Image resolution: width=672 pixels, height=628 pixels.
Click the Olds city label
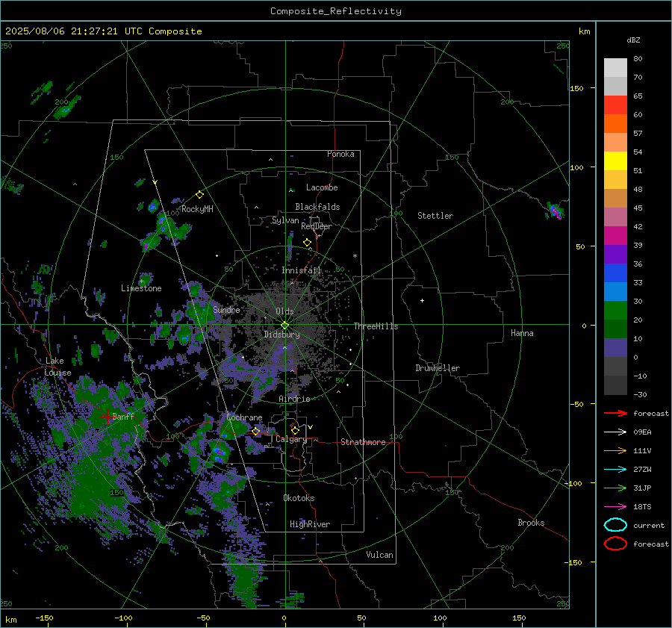pos(284,311)
